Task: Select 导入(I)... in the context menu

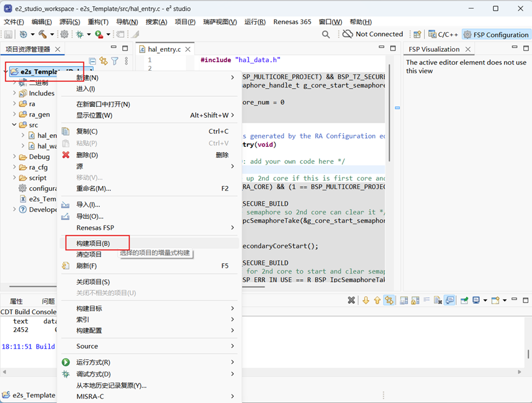Action: (150, 205)
